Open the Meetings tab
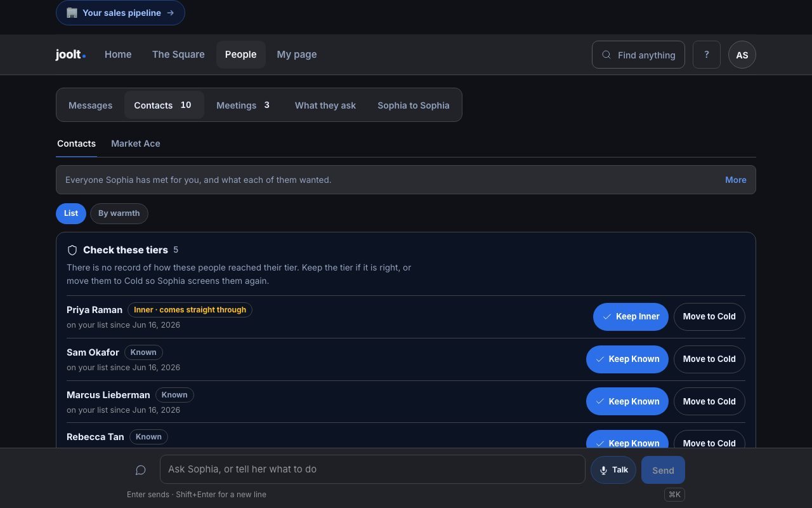Image resolution: width=812 pixels, height=508 pixels. tap(244, 105)
